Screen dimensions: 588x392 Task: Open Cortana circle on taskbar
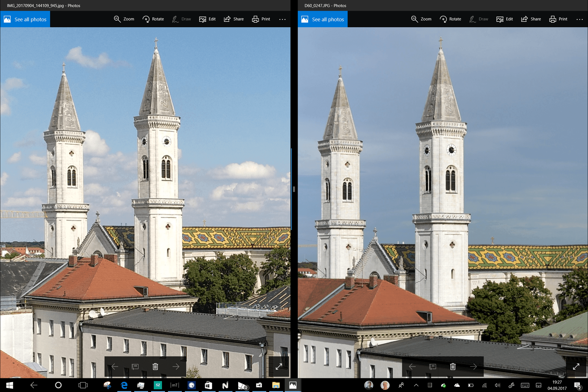(58, 385)
